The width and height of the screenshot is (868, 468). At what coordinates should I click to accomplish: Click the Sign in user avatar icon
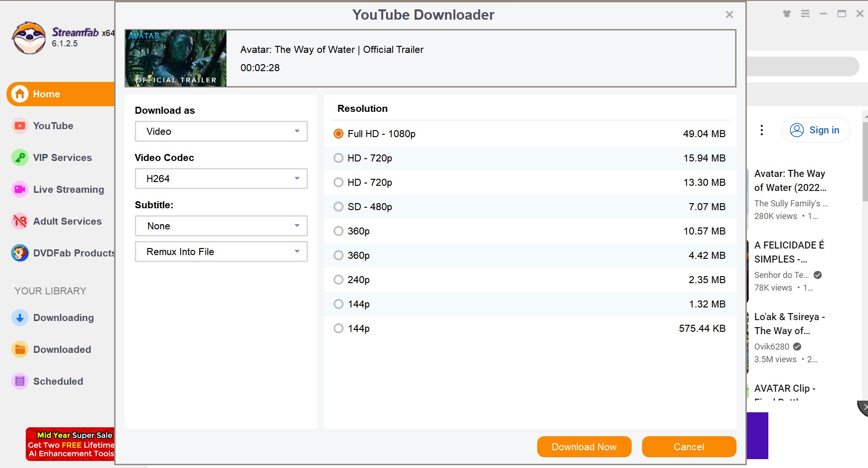click(x=797, y=130)
